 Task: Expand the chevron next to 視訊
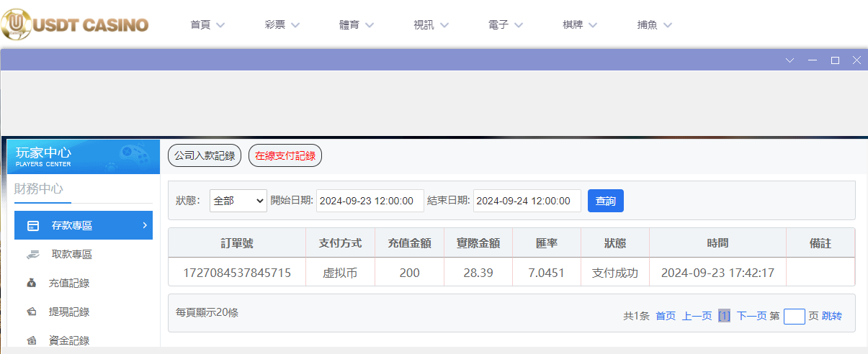point(444,25)
